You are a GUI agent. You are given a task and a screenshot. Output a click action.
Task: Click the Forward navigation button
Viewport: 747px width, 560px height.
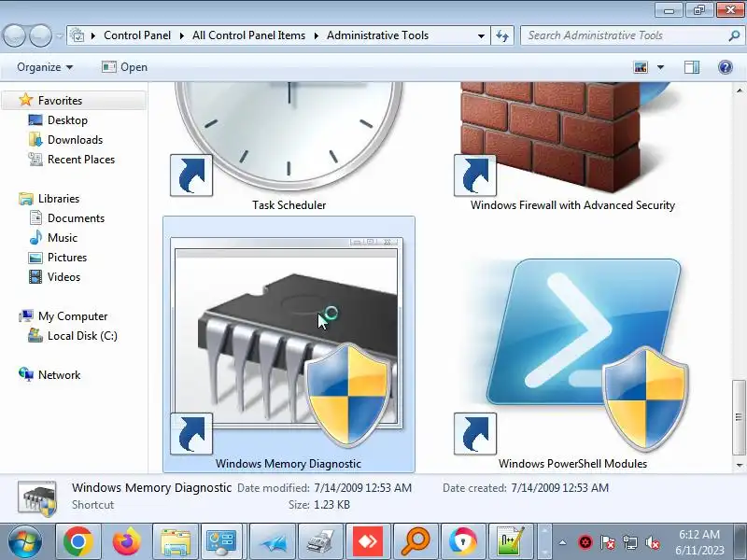(x=40, y=35)
